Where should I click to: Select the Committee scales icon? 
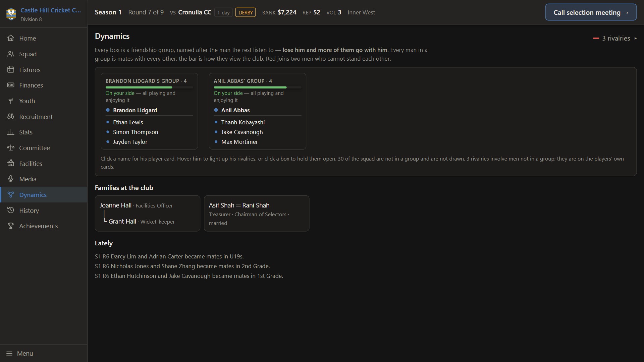point(11,148)
